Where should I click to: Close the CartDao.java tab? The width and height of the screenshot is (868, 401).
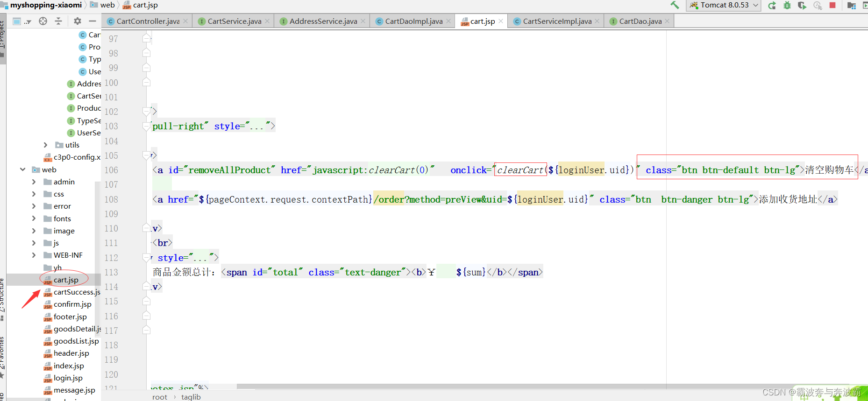pos(667,21)
